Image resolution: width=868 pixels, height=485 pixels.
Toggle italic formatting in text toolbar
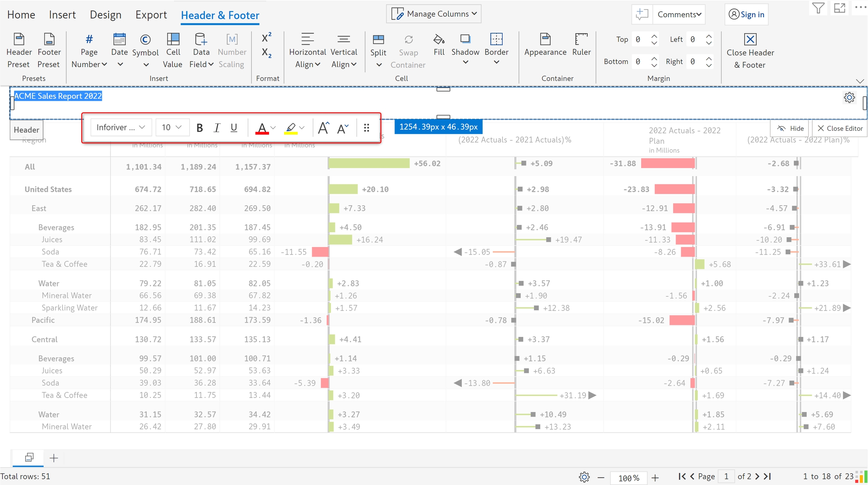(217, 128)
